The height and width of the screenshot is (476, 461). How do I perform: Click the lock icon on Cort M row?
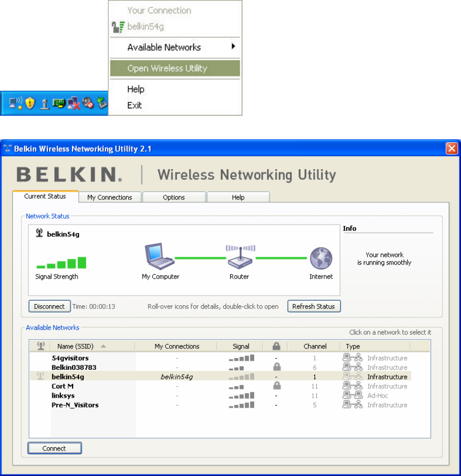[277, 385]
